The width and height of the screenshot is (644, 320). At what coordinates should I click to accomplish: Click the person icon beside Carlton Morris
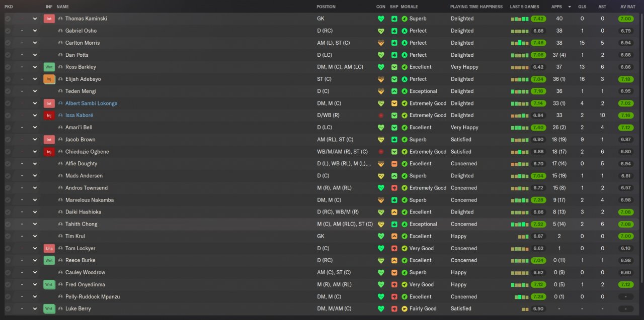coord(61,43)
